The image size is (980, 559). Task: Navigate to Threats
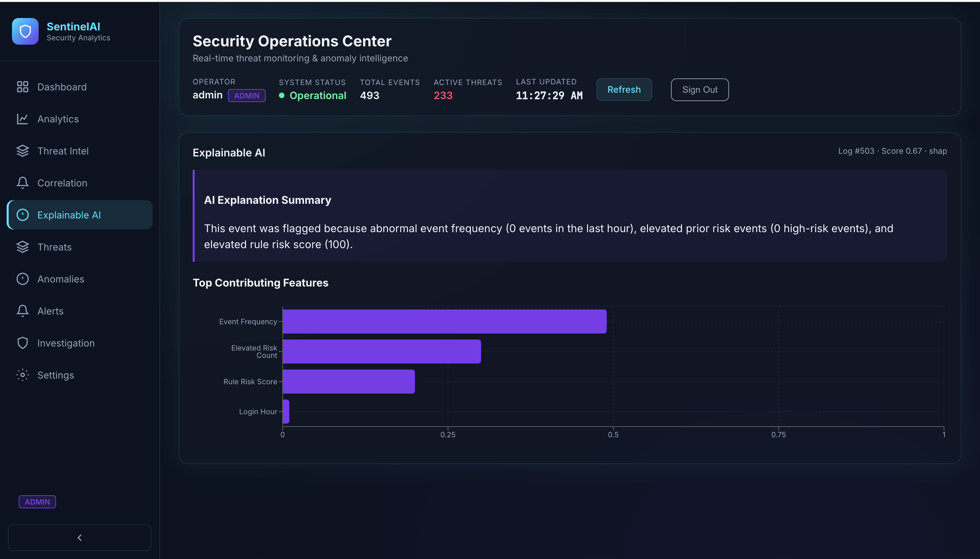80,247
